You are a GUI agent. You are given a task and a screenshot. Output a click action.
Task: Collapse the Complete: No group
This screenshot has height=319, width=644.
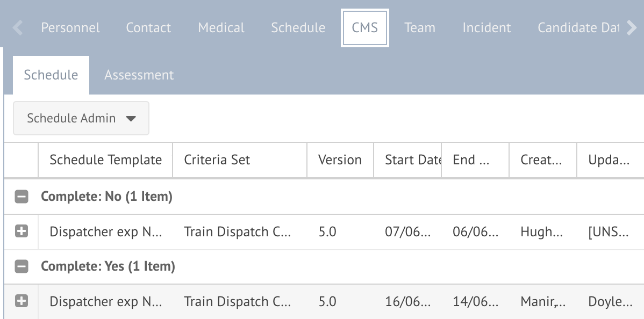point(22,197)
